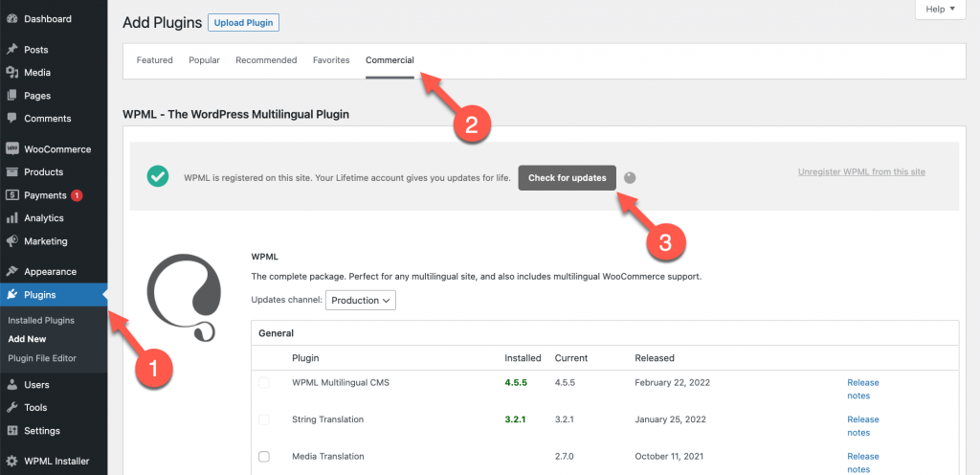Click the WPML Installer gear icon
980x475 pixels.
(11, 462)
